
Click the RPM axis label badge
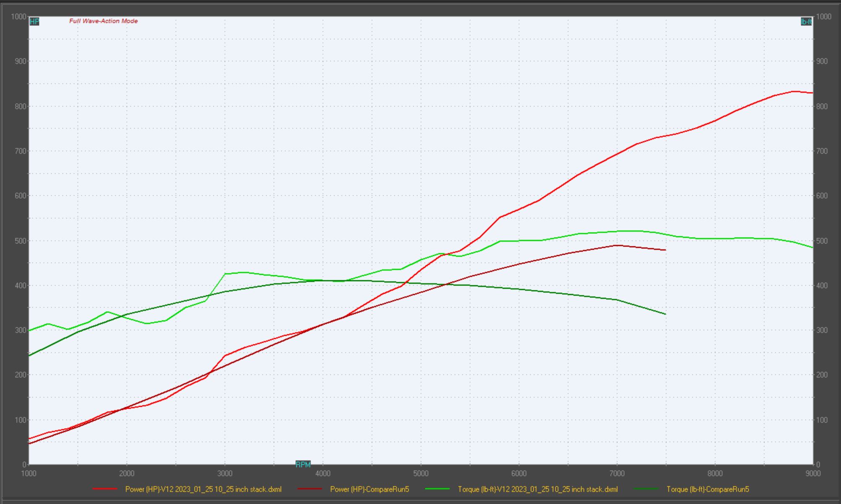click(303, 465)
